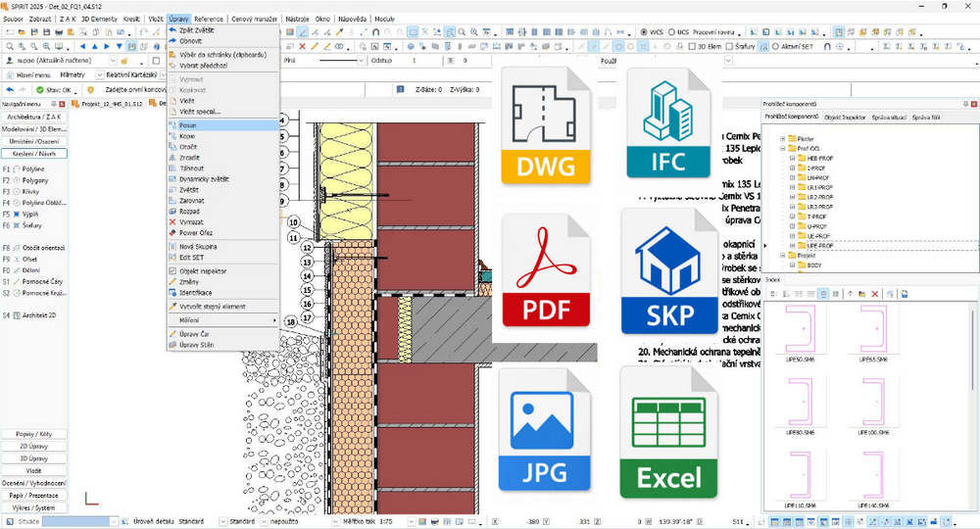This screenshot has width=980, height=529.
Task: Click the blue undo arrow near Stav OK
Action: (x=10, y=90)
